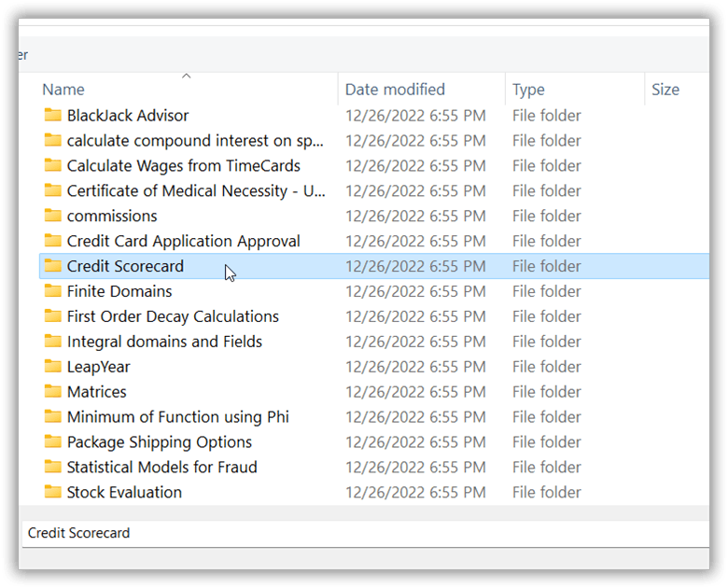The width and height of the screenshot is (728, 588).
Task: Select the Credit Card Application Approval folder
Action: pyautogui.click(x=183, y=241)
